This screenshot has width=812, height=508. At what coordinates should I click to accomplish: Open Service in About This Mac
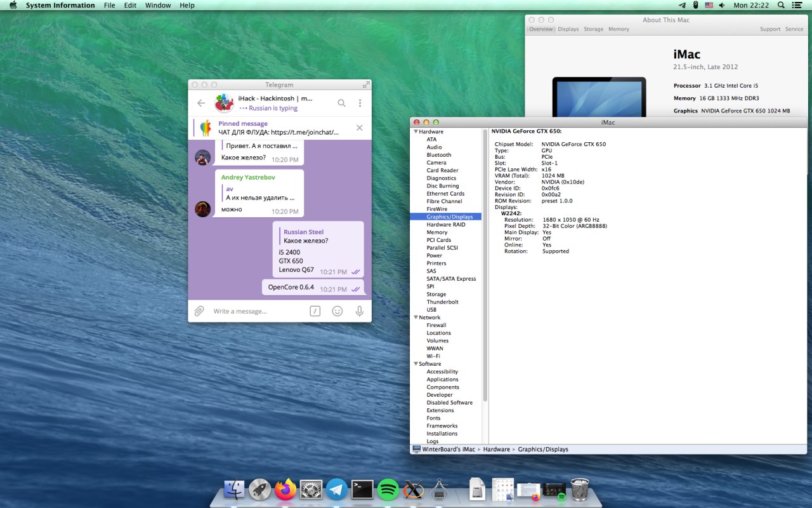coord(794,29)
